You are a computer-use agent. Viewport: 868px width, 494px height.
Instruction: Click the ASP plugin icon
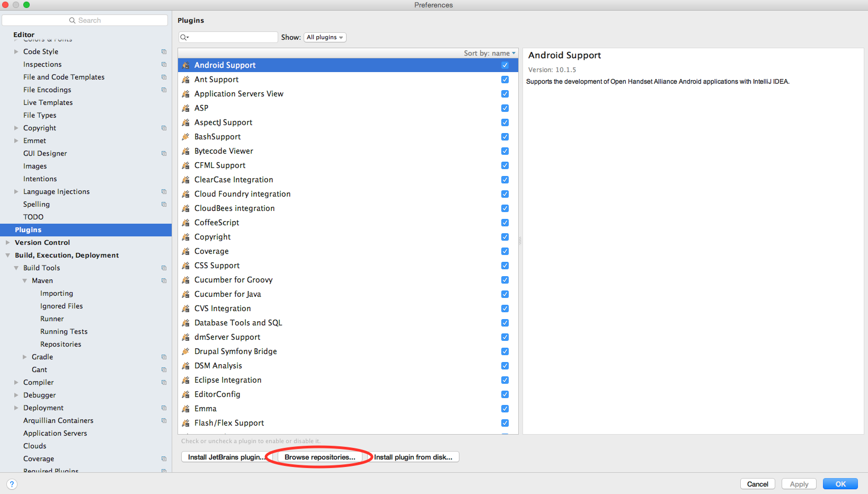click(185, 108)
